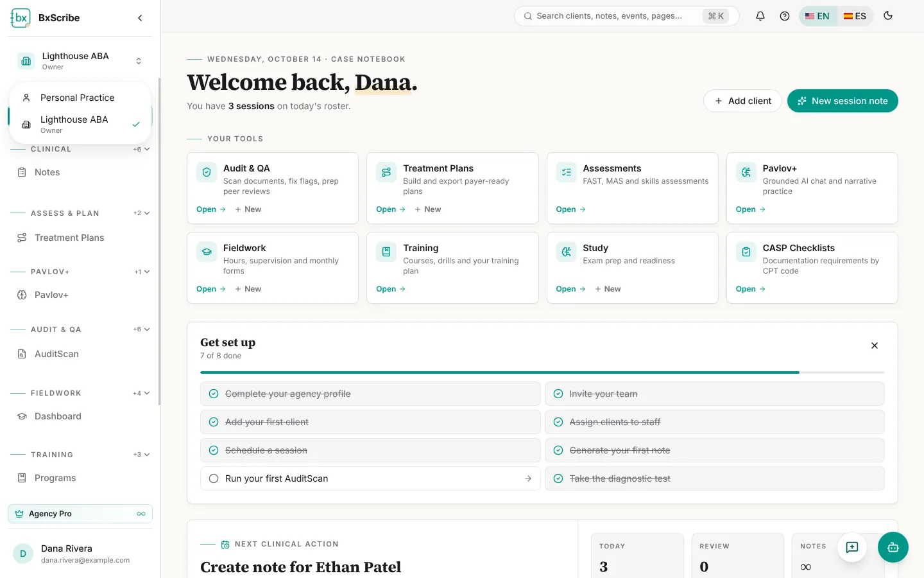Open the notifications bell
This screenshot has height=578, width=924.
click(x=760, y=16)
